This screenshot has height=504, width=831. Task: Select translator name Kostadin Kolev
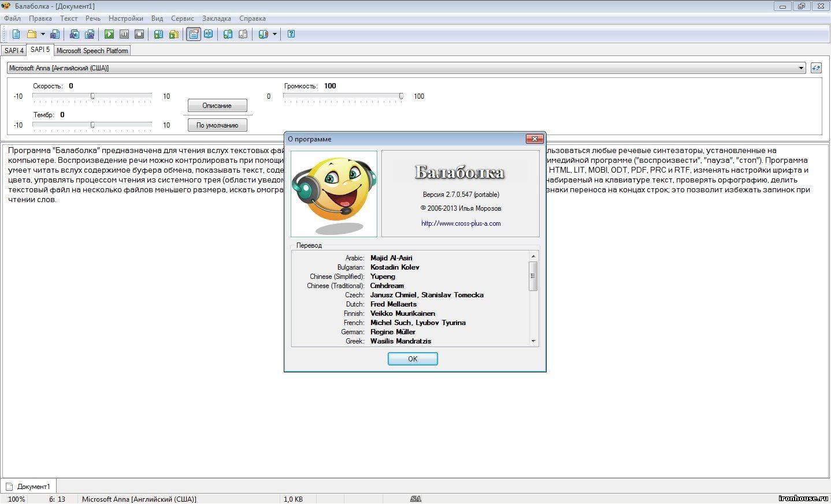click(395, 267)
